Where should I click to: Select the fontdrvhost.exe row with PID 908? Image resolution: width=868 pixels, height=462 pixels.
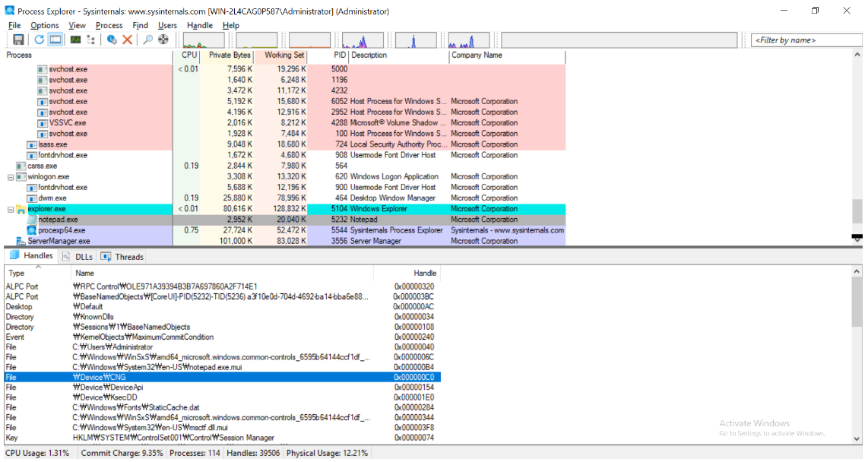click(x=285, y=155)
